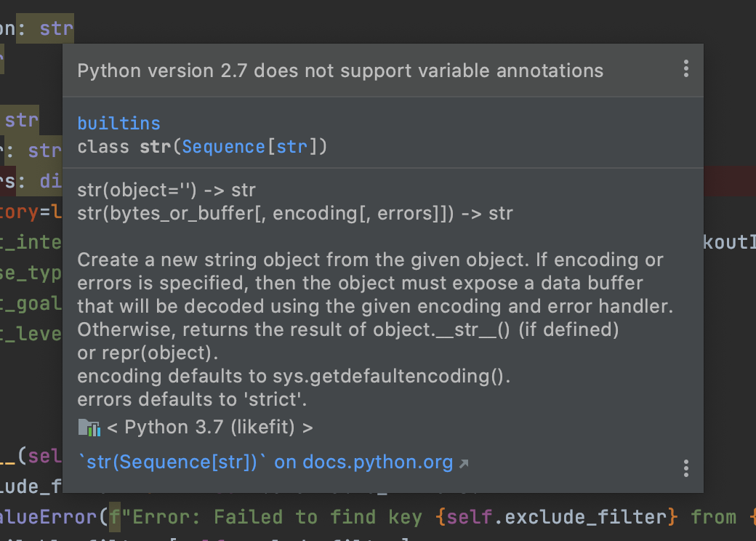Follow the 'Sequence' class link

223,147
